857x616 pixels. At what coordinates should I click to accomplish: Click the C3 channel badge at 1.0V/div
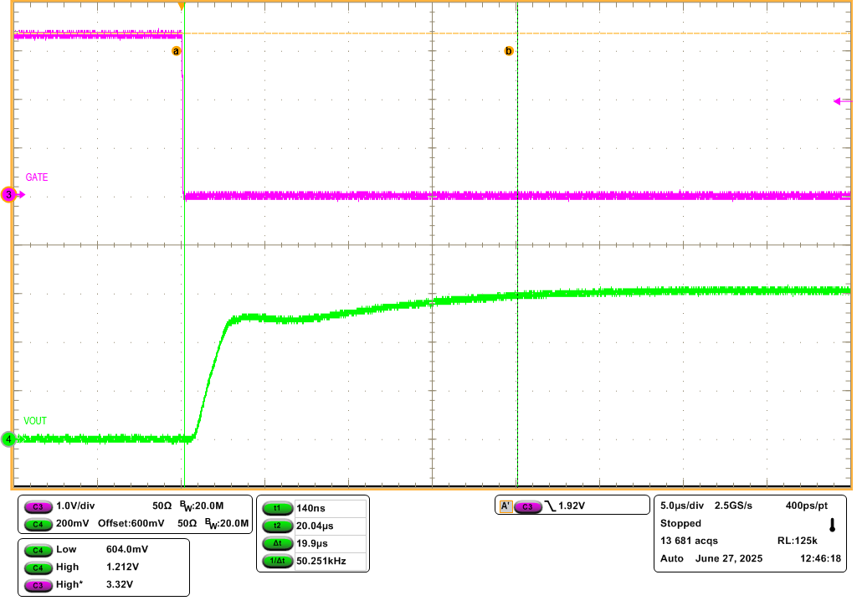point(38,507)
